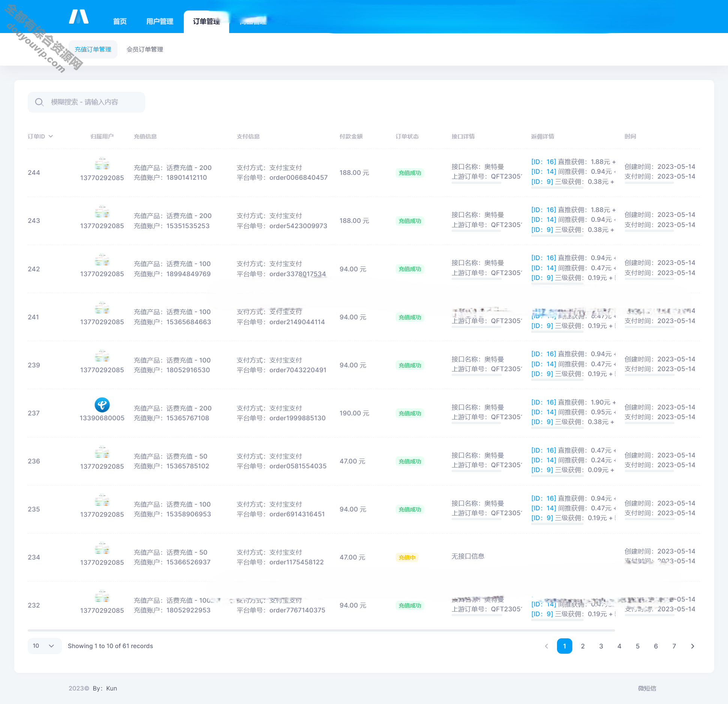This screenshot has width=728, height=704.
Task: Click the blue telecom avatar for order 237
Action: (102, 405)
